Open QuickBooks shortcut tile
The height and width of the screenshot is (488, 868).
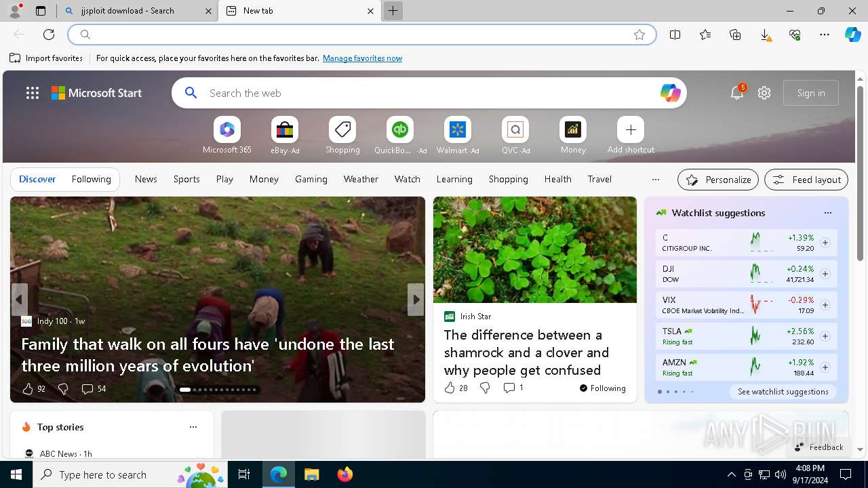click(400, 135)
